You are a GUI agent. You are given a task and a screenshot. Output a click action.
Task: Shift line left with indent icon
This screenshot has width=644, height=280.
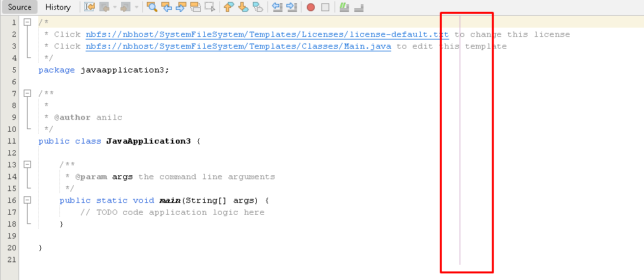(x=278, y=7)
